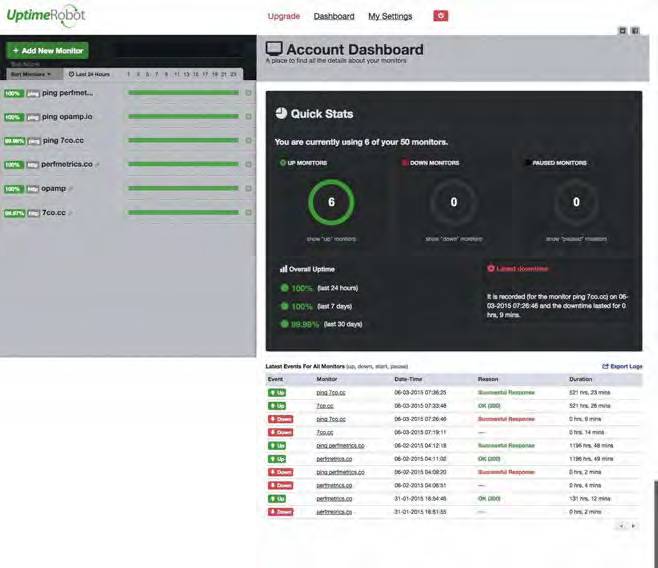Click the Account Dashboard monitor icon

pos(274,49)
